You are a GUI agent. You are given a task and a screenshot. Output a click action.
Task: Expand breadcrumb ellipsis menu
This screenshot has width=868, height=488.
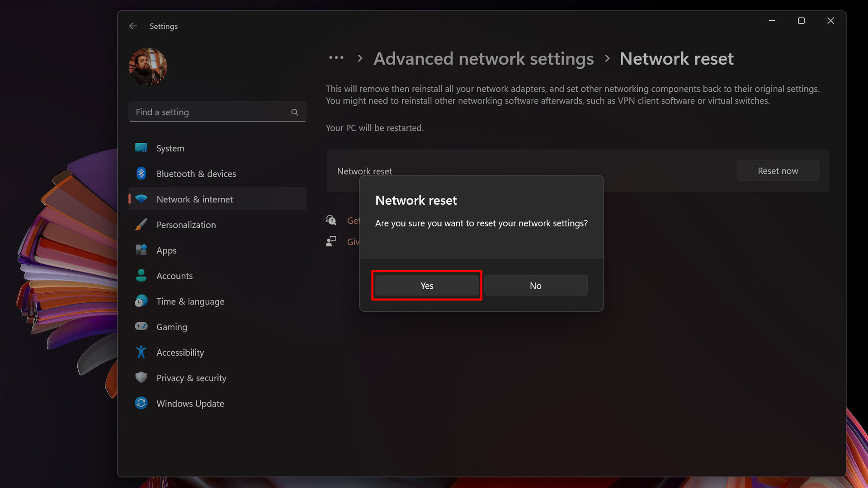tap(336, 58)
